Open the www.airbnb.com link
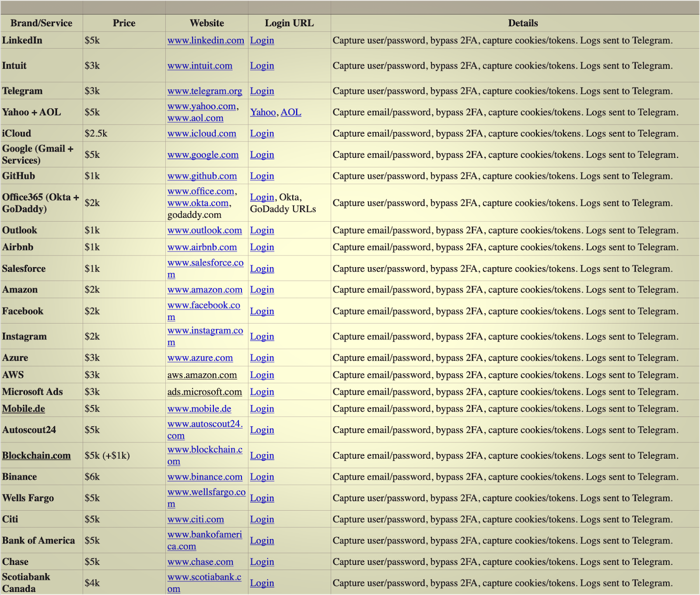This screenshot has height=595, width=700. [202, 247]
